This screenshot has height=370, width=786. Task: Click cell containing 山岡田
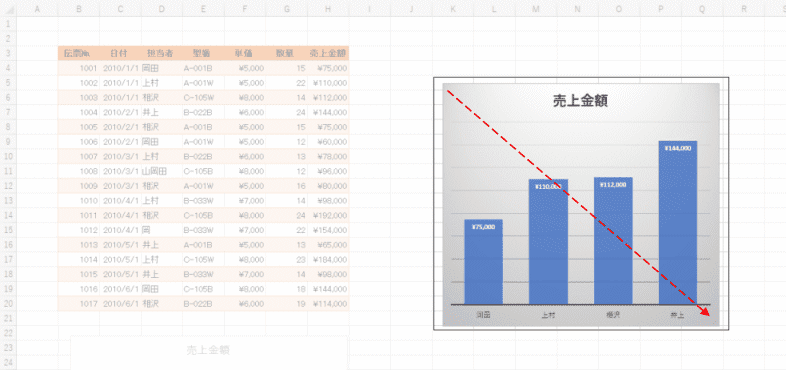(162, 171)
